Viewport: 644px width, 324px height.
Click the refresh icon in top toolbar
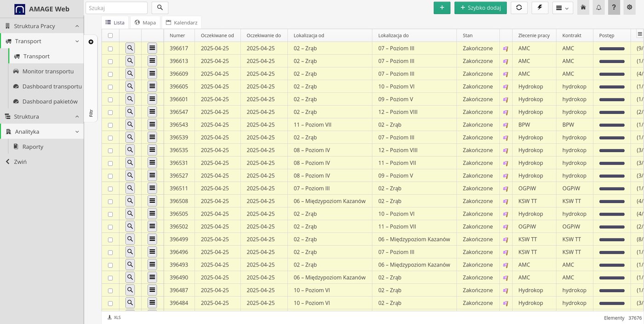(519, 8)
